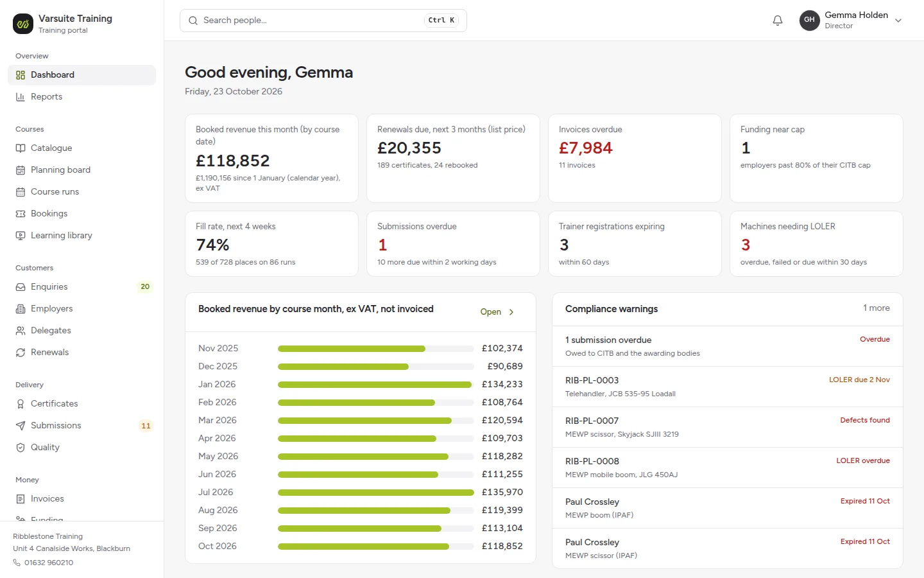The width and height of the screenshot is (924, 578).
Task: Go to Planning board
Action: 81,170
